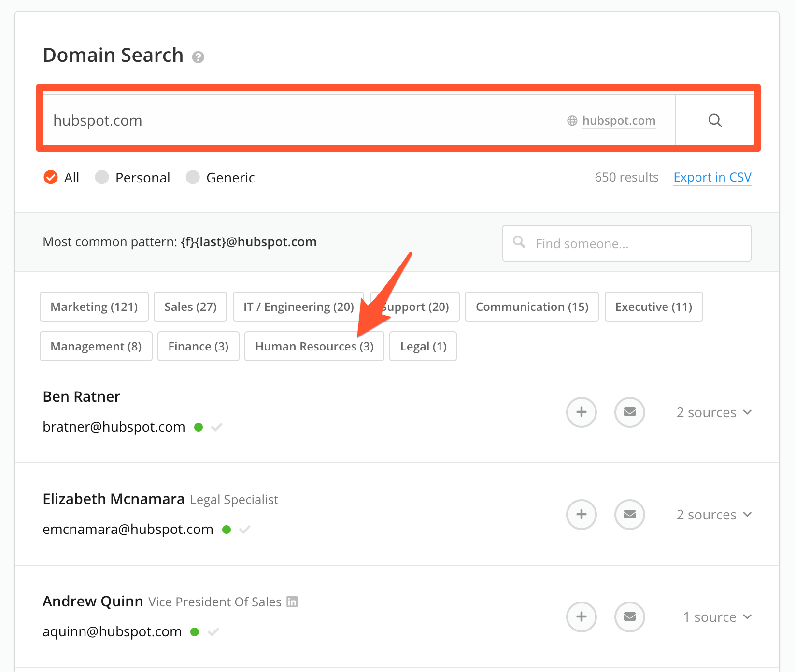This screenshot has height=672, width=795.
Task: Click the envelope icon for Elizabeth Mcnamara
Action: click(630, 515)
